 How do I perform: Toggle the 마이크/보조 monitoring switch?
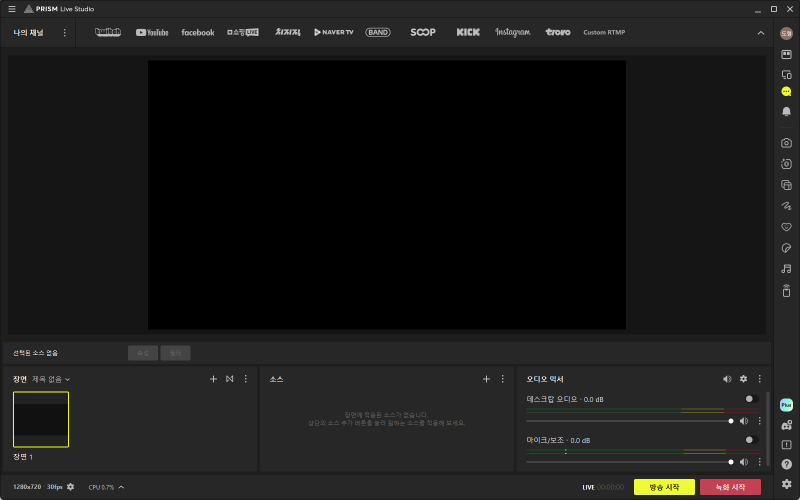(752, 440)
